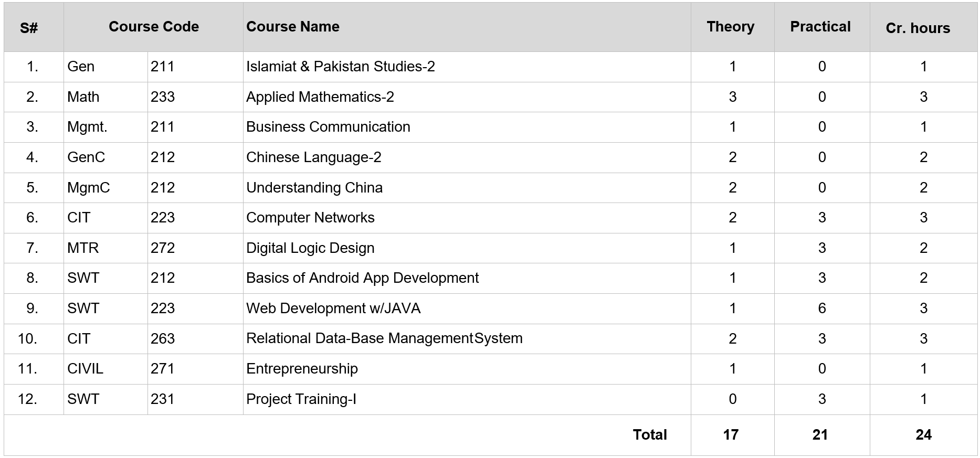Select the Digital Logic Design cell
Image resolution: width=980 pixels, height=458 pixels.
point(467,248)
